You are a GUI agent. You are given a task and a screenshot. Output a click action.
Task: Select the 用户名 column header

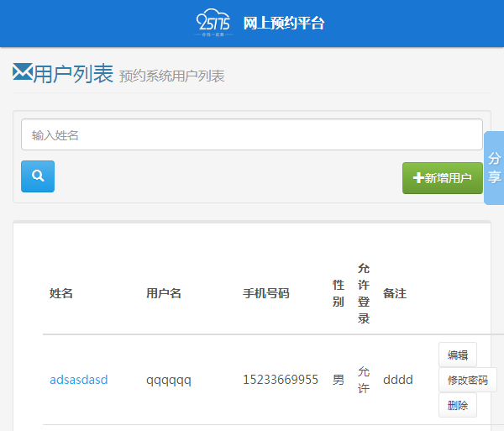164,293
